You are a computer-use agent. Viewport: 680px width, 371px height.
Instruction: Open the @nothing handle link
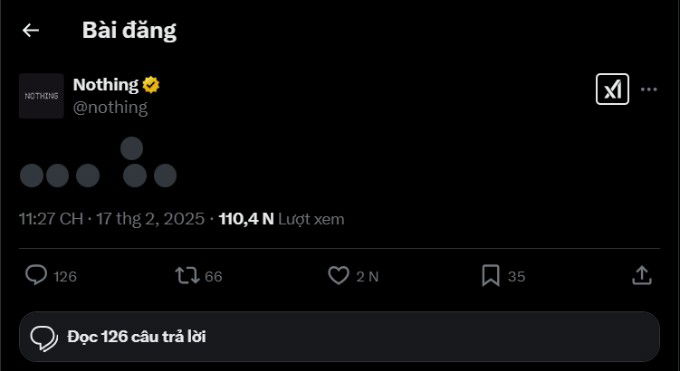[x=110, y=107]
